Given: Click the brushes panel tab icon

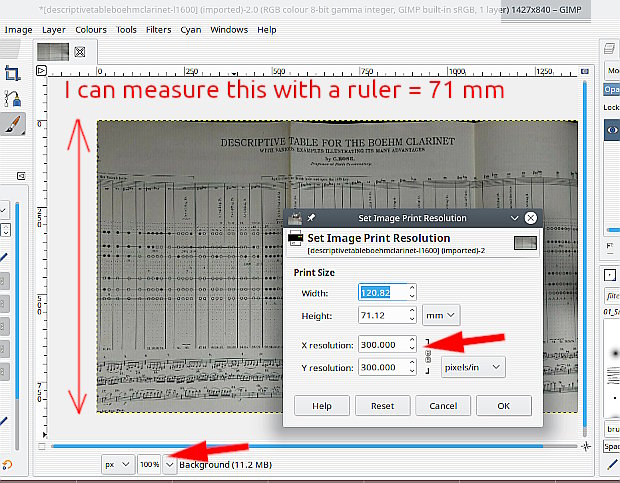Looking at the screenshot, I should (610, 275).
